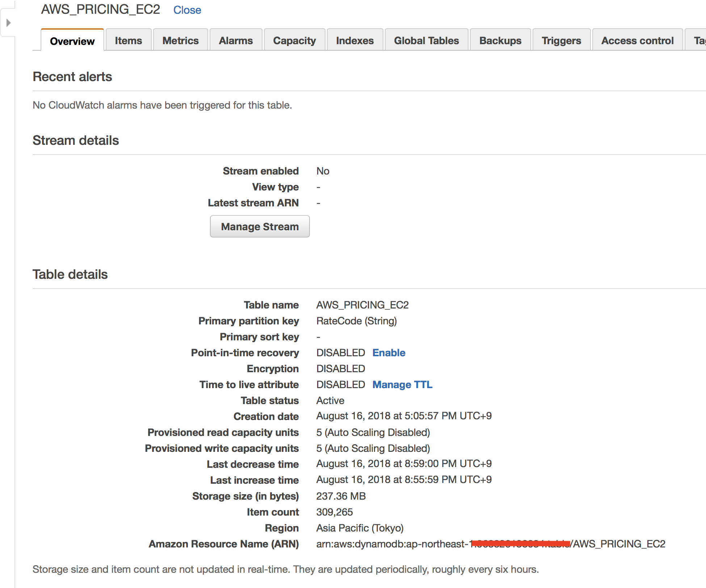The height and width of the screenshot is (588, 706).
Task: Click the table status 'Active'
Action: (330, 400)
